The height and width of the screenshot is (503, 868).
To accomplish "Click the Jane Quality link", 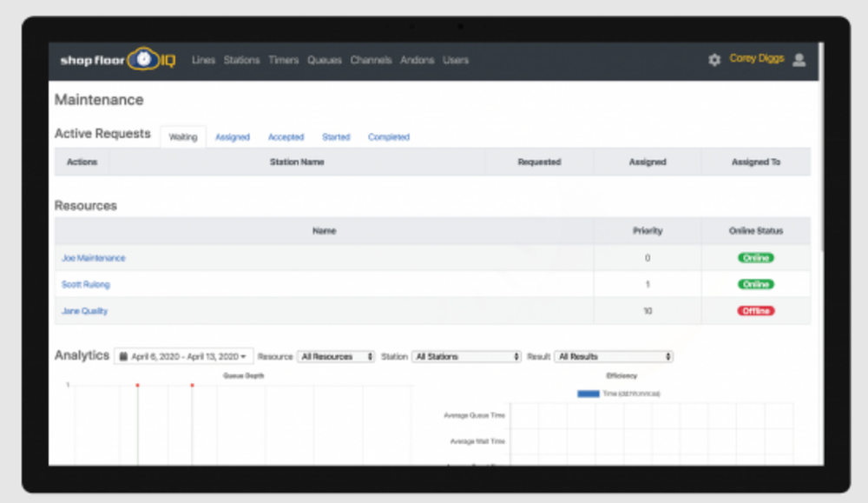I will pos(83,311).
